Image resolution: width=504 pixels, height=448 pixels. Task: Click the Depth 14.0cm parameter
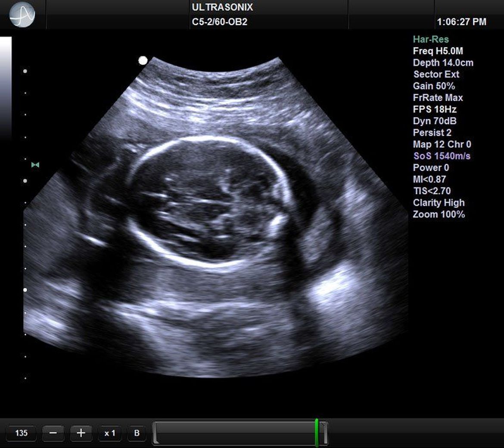[x=443, y=62]
